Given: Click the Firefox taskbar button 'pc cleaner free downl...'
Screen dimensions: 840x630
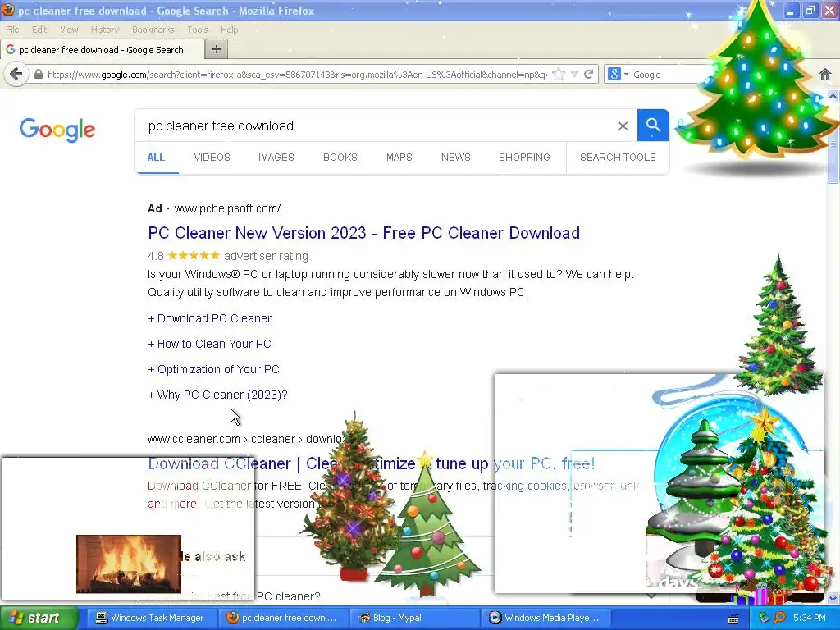Looking at the screenshot, I should [282, 618].
